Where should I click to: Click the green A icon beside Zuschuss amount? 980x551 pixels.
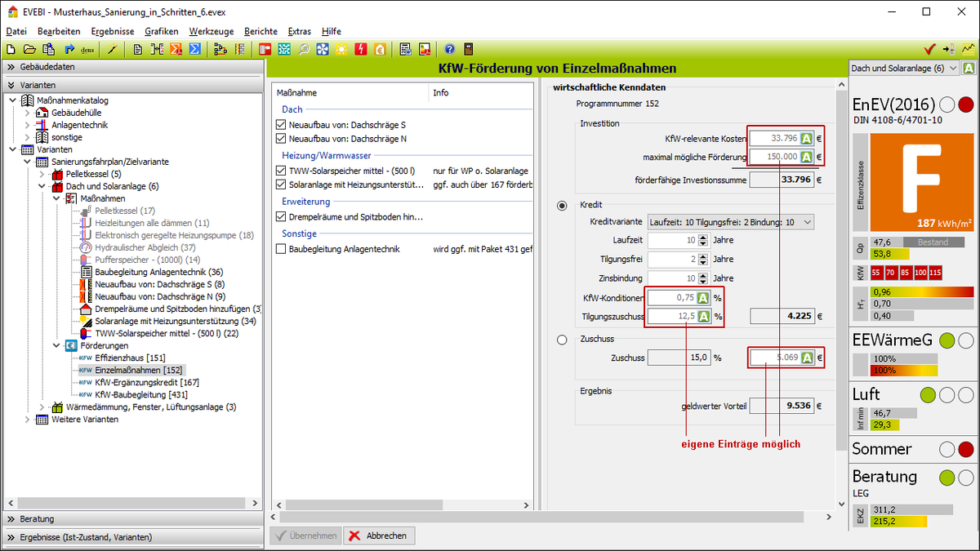click(806, 358)
